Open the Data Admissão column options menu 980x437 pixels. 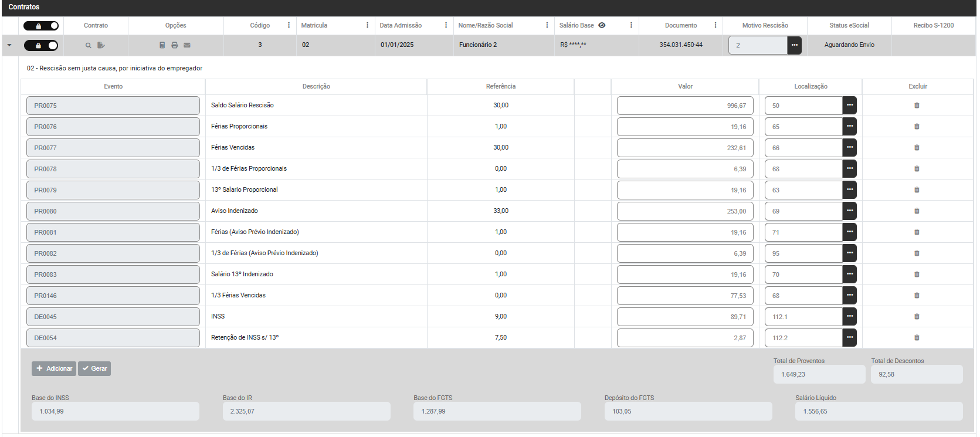tap(446, 25)
